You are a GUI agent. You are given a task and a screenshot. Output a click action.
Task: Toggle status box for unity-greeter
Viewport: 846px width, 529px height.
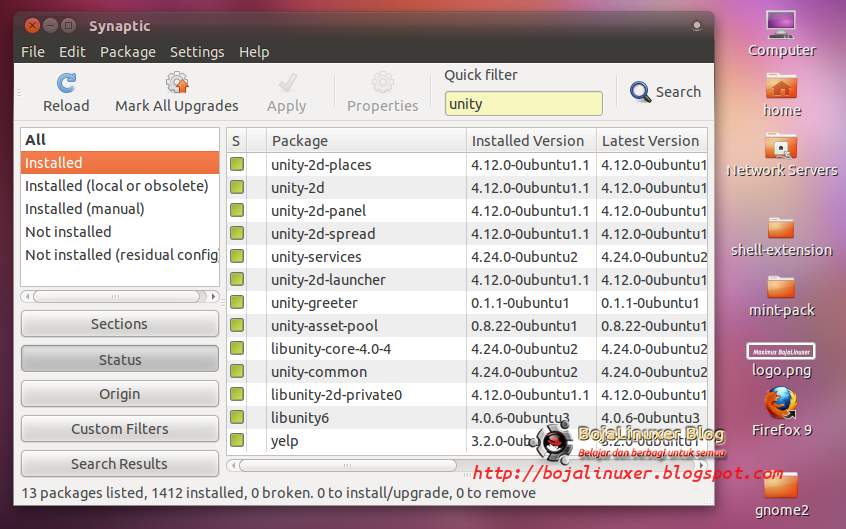pos(237,302)
